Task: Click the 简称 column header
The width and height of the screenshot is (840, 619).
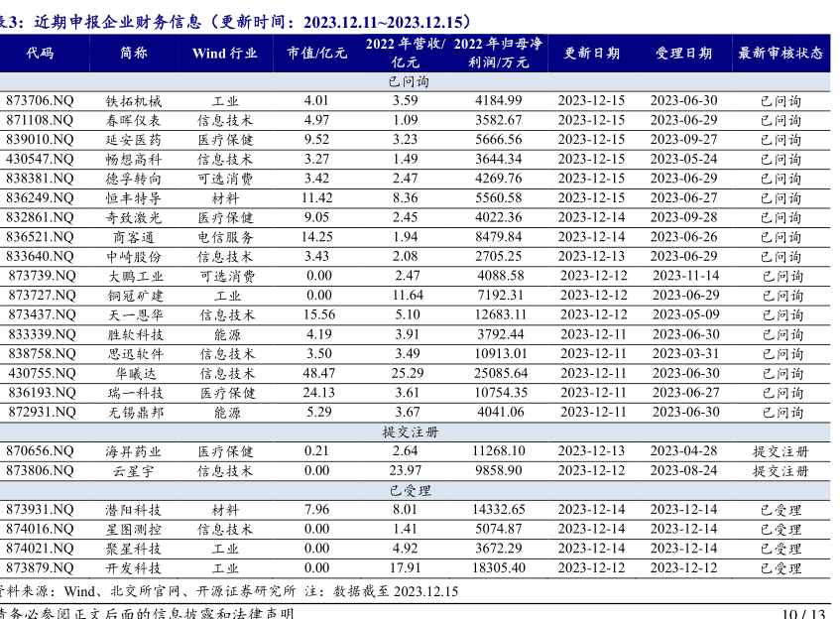Action: (x=134, y=53)
